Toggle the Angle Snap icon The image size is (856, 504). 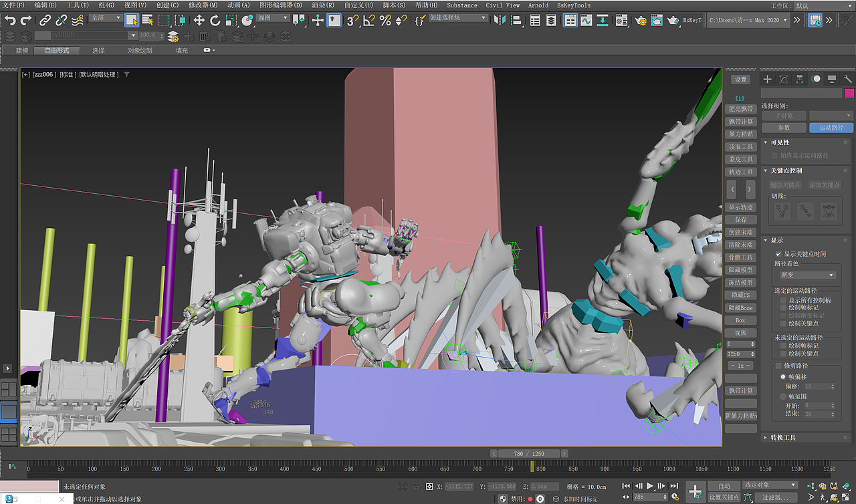click(368, 21)
